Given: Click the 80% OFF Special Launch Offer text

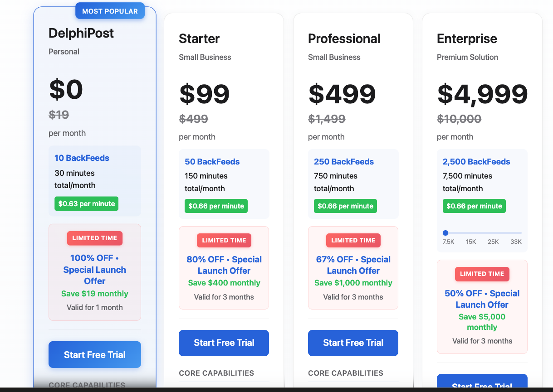Looking at the screenshot, I should [x=224, y=265].
